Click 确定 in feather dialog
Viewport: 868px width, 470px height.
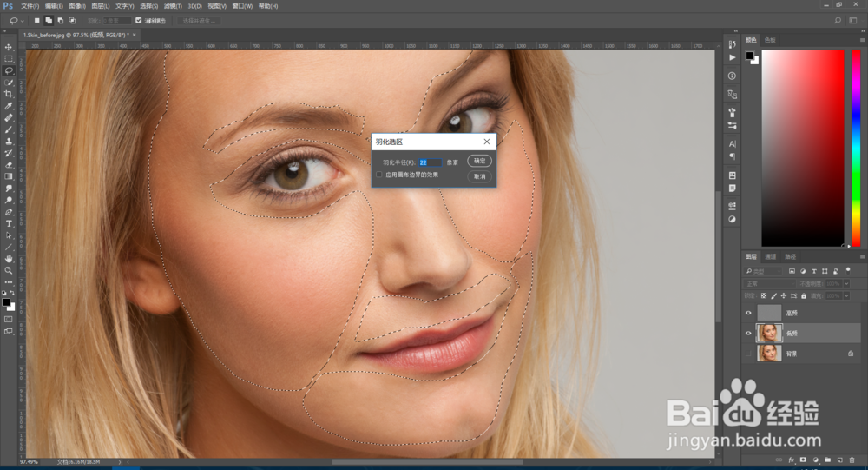479,161
